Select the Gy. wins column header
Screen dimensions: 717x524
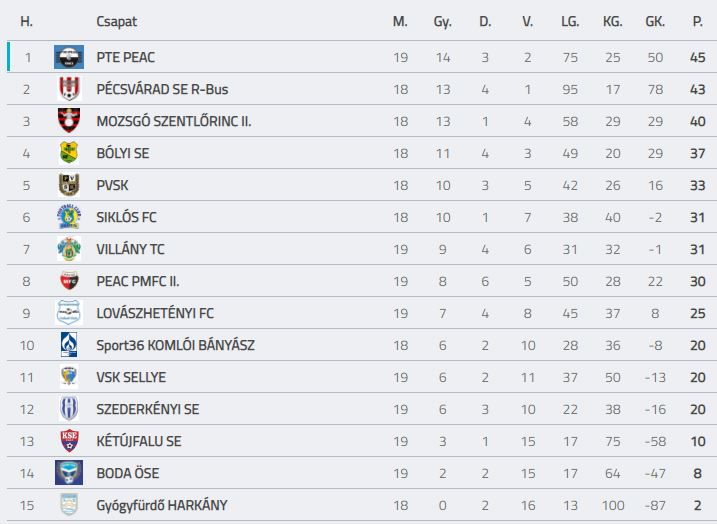[x=443, y=21]
